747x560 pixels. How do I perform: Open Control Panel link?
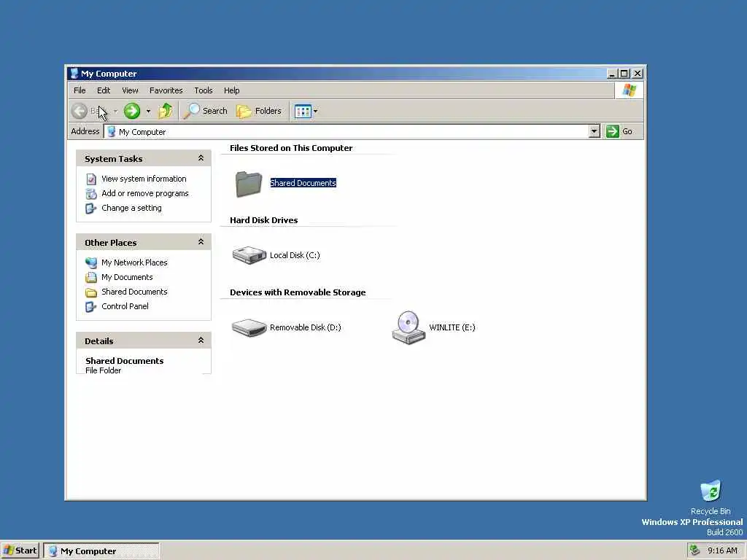coord(125,306)
